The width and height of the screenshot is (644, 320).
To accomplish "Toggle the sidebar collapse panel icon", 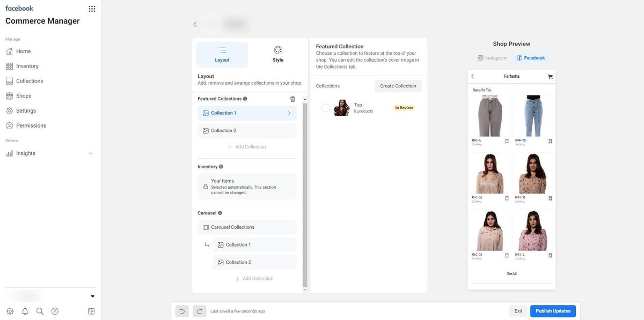I will point(91,311).
